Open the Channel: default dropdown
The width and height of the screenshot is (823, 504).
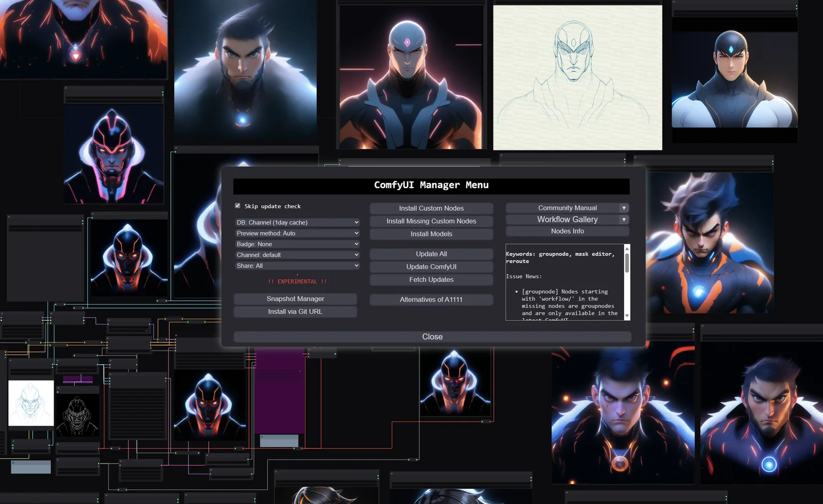[x=297, y=255]
